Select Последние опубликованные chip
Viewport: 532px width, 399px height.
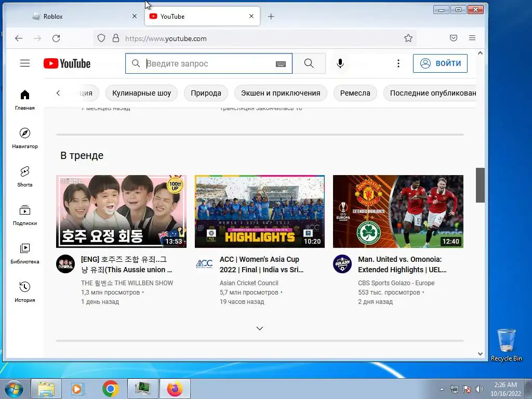[x=430, y=93]
